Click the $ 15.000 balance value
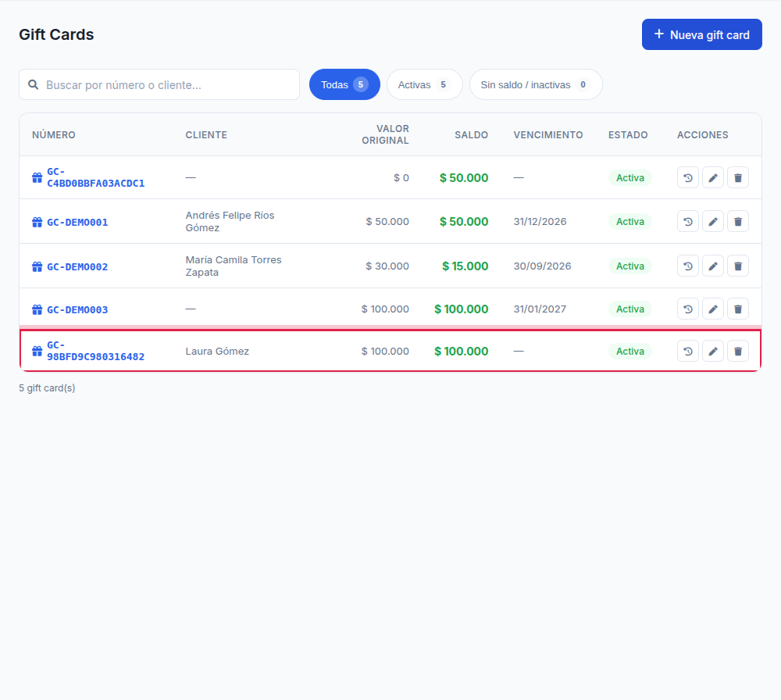The image size is (781, 700). [465, 266]
